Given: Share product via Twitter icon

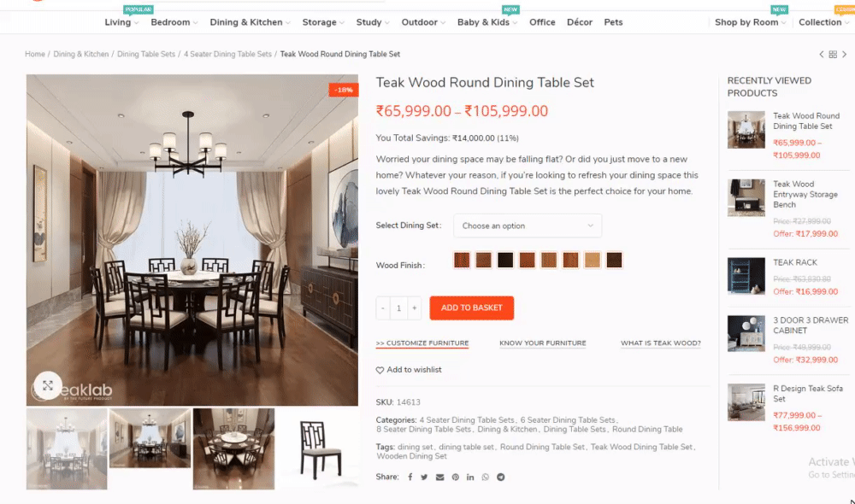Looking at the screenshot, I should [x=424, y=478].
